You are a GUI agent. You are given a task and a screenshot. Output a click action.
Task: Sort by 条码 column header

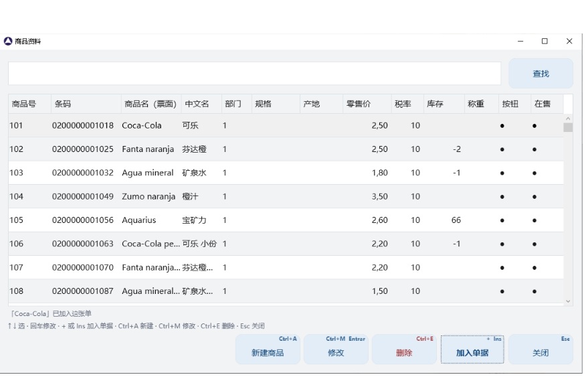[86, 104]
